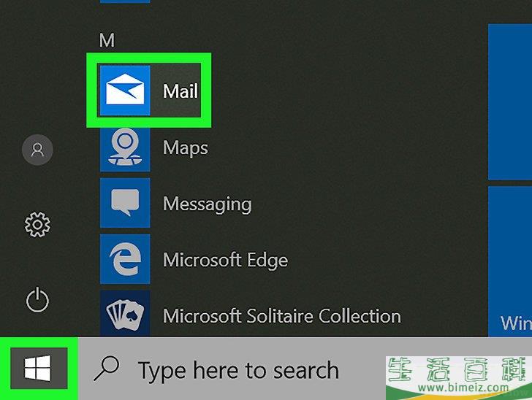Open Settings via the gear icon
Viewport: 532px width, 400px height.
point(37,225)
